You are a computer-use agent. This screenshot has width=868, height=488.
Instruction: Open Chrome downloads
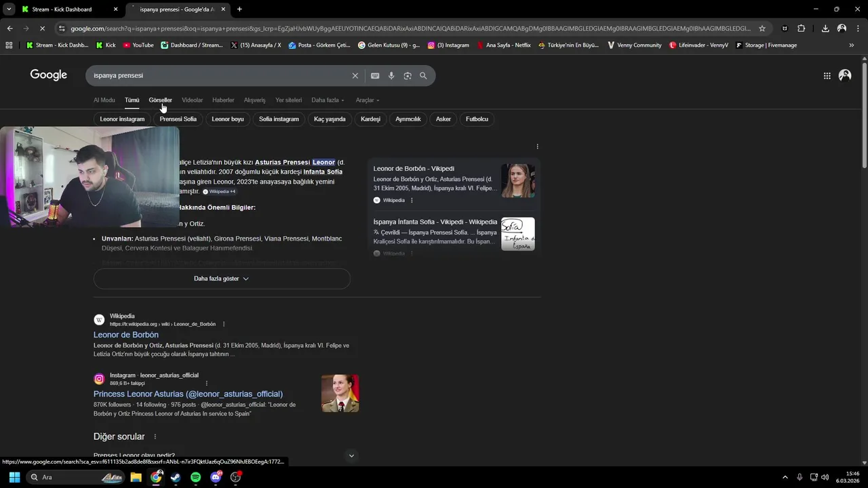825,28
